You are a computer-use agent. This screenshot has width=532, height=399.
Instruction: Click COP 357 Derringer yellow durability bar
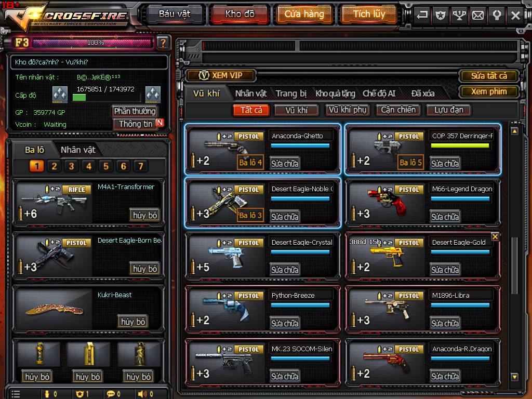[460, 145]
